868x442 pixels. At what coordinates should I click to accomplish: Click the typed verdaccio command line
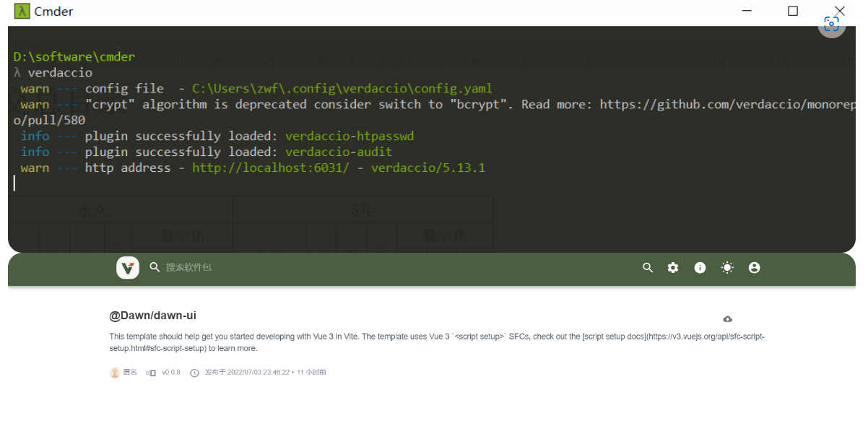60,73
